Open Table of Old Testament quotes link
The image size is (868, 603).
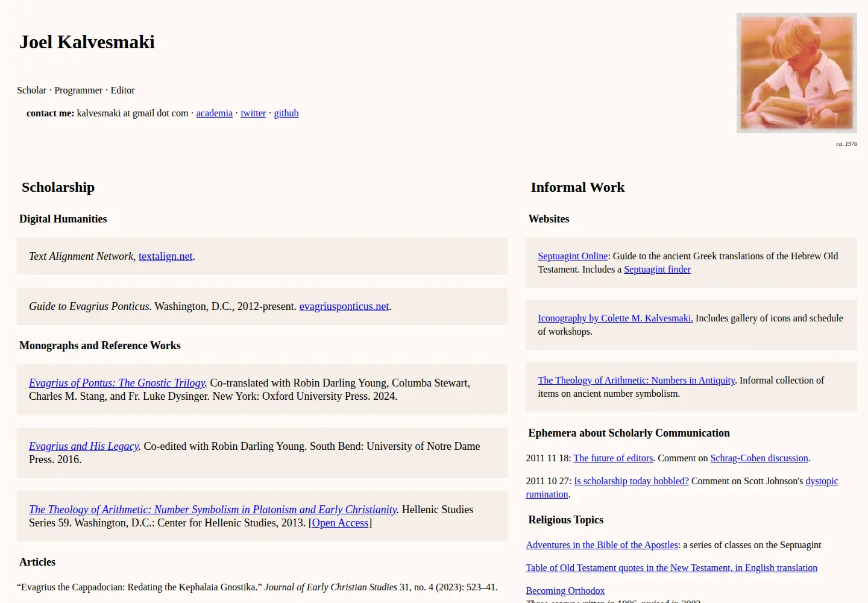point(671,568)
